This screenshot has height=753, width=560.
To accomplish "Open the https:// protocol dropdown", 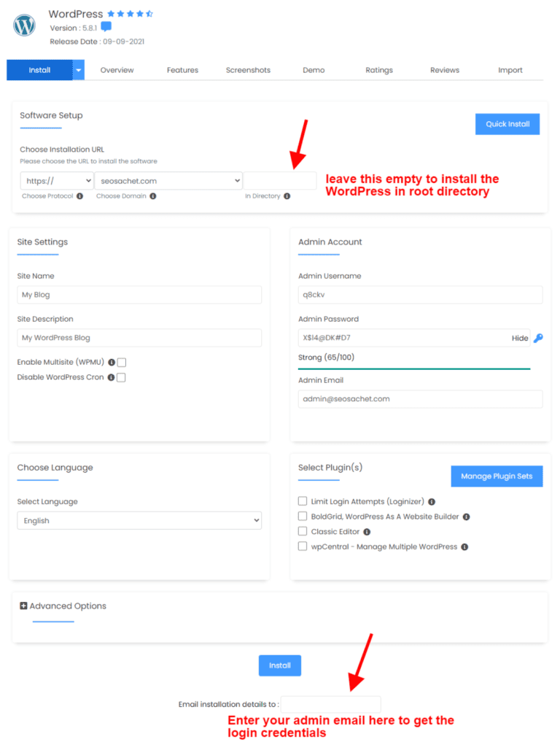I will (57, 181).
